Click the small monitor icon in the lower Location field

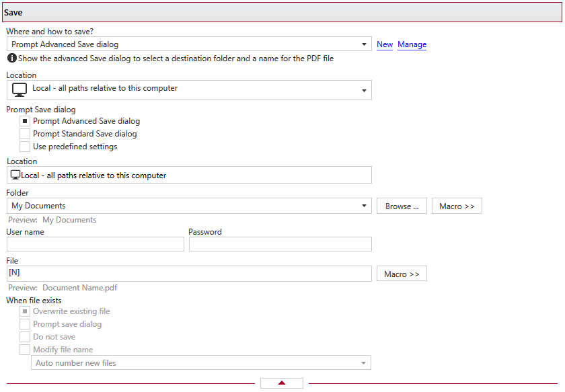click(x=15, y=175)
